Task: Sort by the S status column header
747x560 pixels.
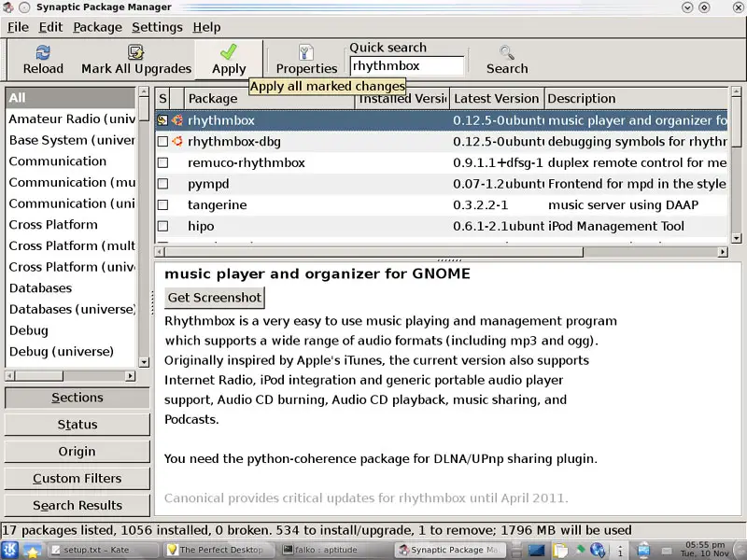Action: point(162,99)
